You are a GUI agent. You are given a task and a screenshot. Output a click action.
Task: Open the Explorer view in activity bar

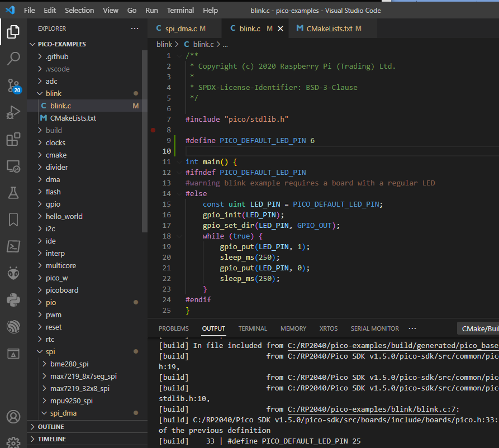(13, 31)
